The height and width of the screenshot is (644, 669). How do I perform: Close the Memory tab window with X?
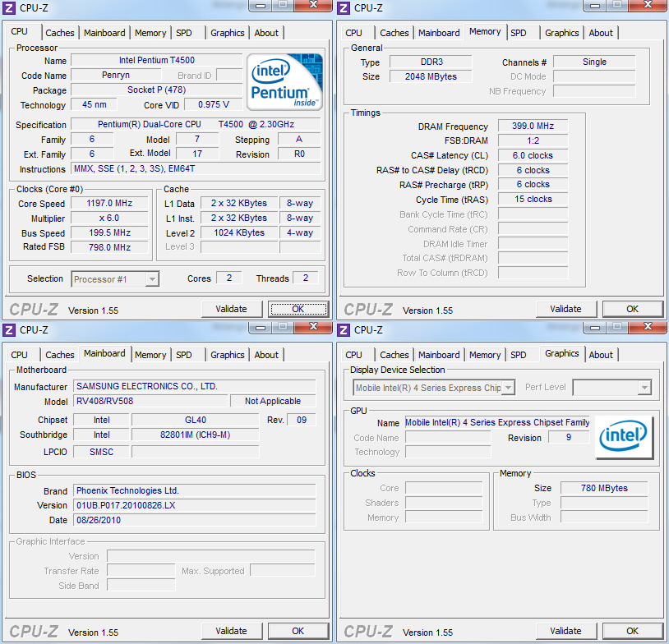pyautogui.click(x=648, y=5)
